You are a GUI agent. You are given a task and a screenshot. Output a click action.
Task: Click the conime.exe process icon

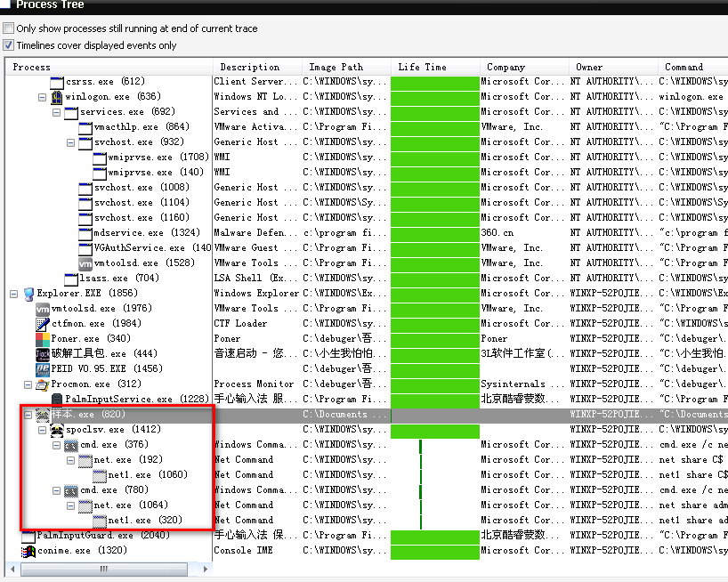click(x=28, y=551)
